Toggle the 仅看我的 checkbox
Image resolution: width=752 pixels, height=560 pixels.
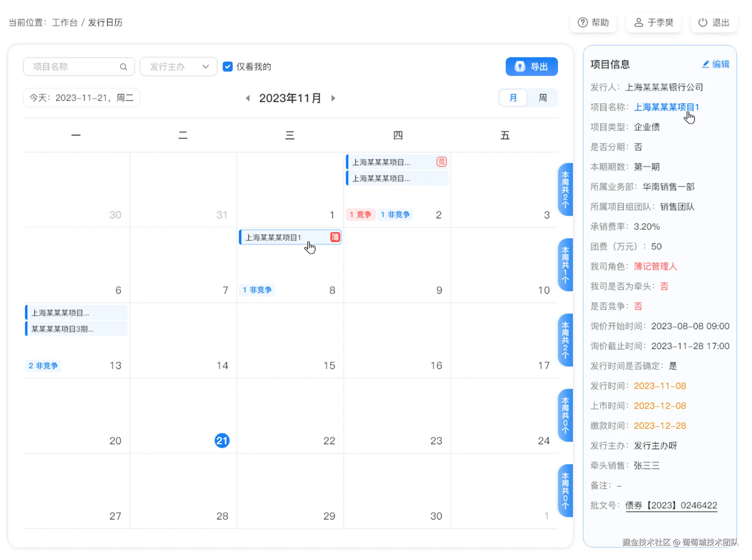coord(228,67)
